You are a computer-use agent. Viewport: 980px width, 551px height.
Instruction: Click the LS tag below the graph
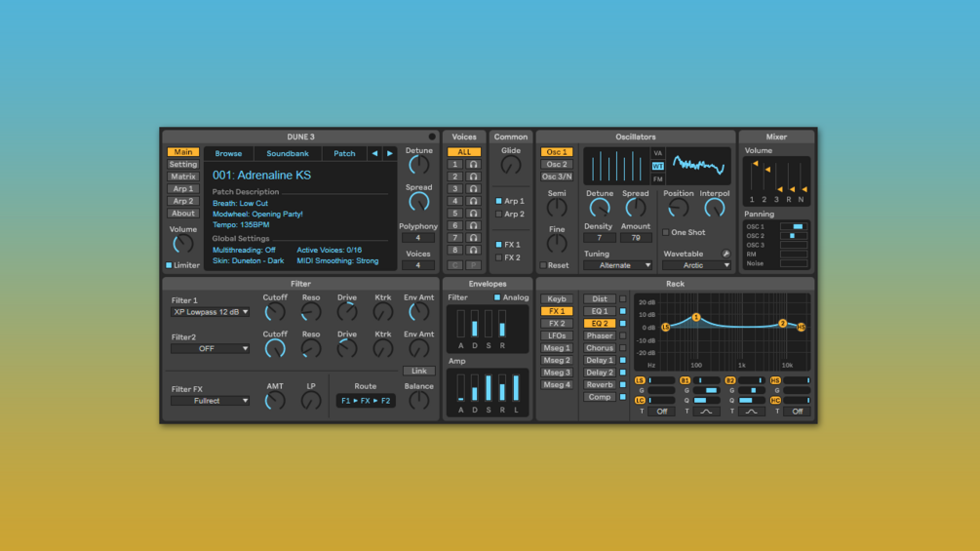pos(640,380)
